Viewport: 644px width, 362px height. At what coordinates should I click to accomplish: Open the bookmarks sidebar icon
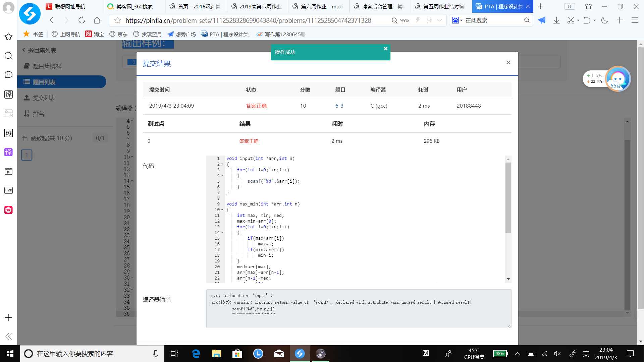click(8, 36)
